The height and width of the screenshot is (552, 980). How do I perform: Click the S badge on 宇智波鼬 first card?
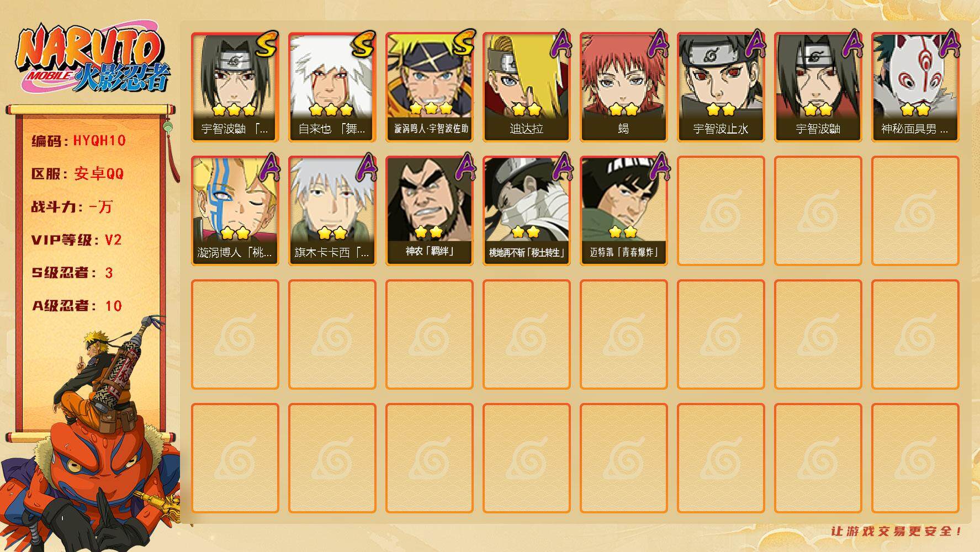(267, 45)
